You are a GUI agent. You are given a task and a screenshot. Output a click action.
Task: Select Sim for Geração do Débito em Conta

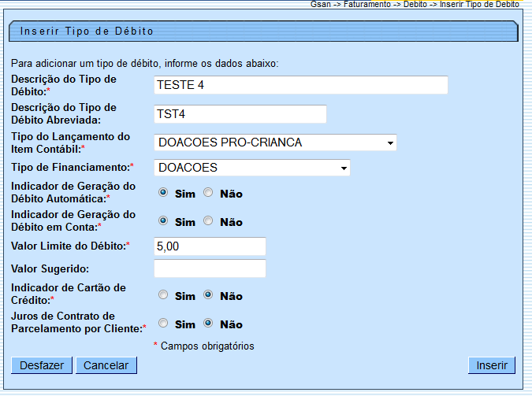pyautogui.click(x=162, y=221)
